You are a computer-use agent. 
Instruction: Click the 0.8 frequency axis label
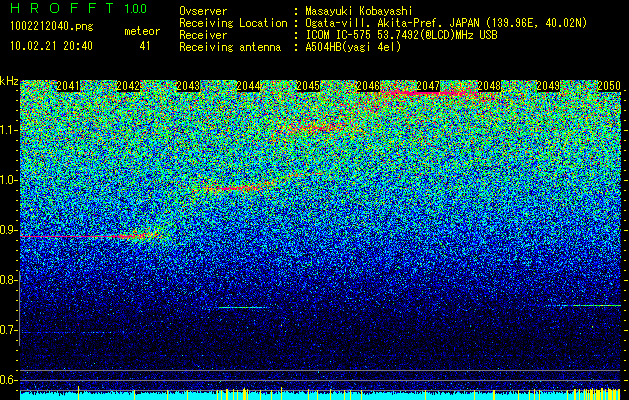(8, 280)
